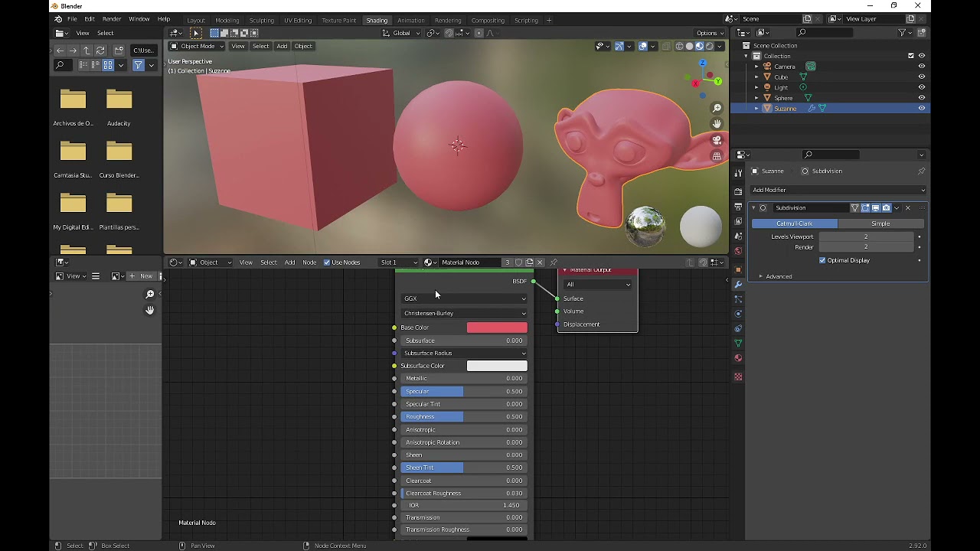Select rendered viewport shading
This screenshot has width=980, height=551.
[x=709, y=46]
